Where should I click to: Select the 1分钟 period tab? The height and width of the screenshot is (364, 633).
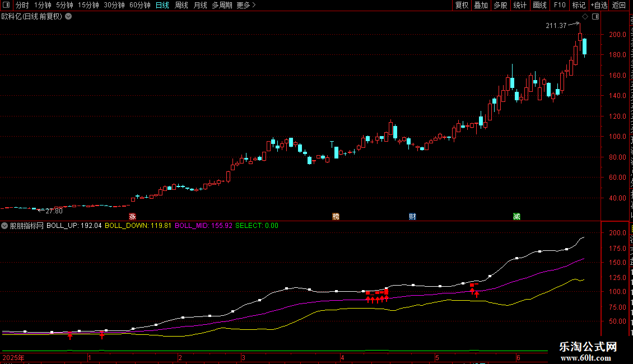click(x=43, y=5)
